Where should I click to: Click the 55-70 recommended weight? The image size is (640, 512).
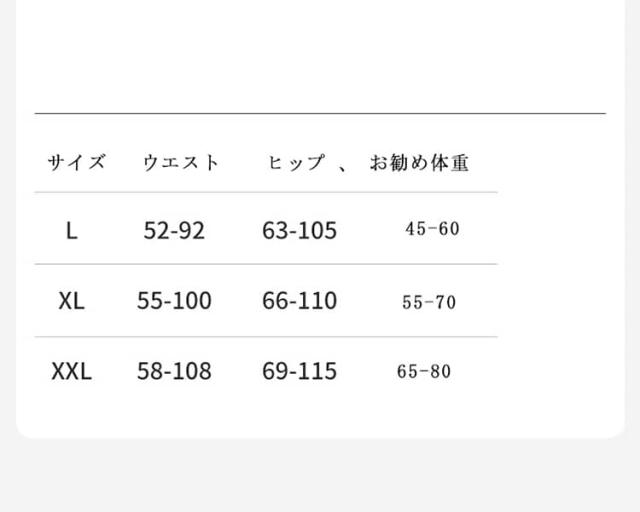pos(429,302)
